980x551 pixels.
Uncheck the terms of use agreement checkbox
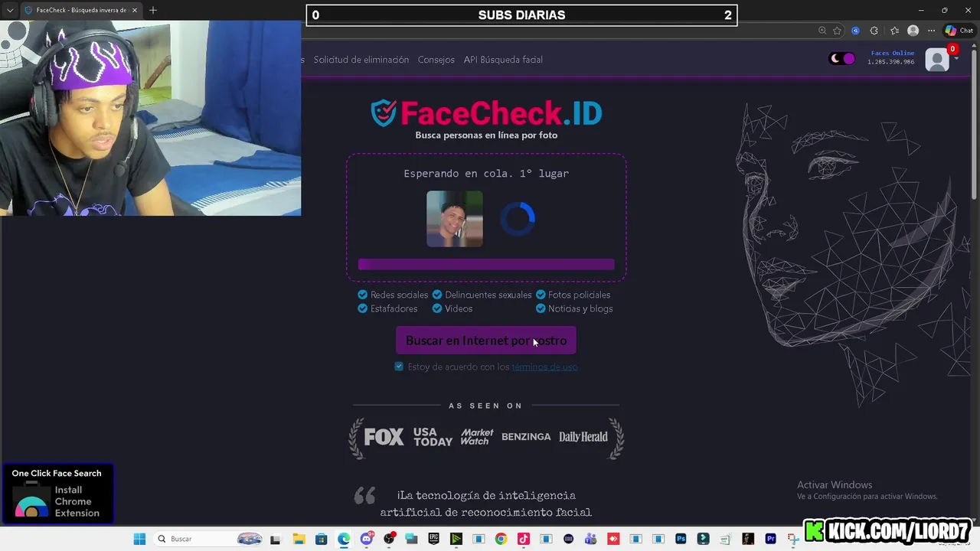399,367
